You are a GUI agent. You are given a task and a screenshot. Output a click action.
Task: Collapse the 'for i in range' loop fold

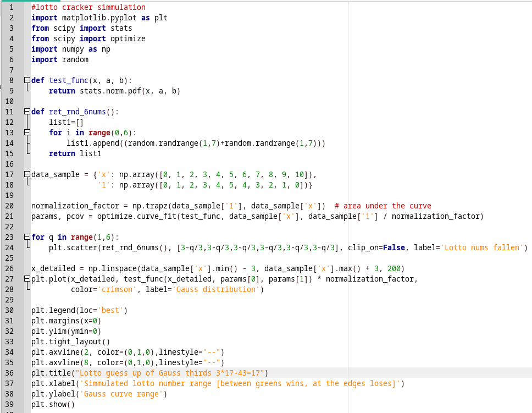click(x=26, y=133)
